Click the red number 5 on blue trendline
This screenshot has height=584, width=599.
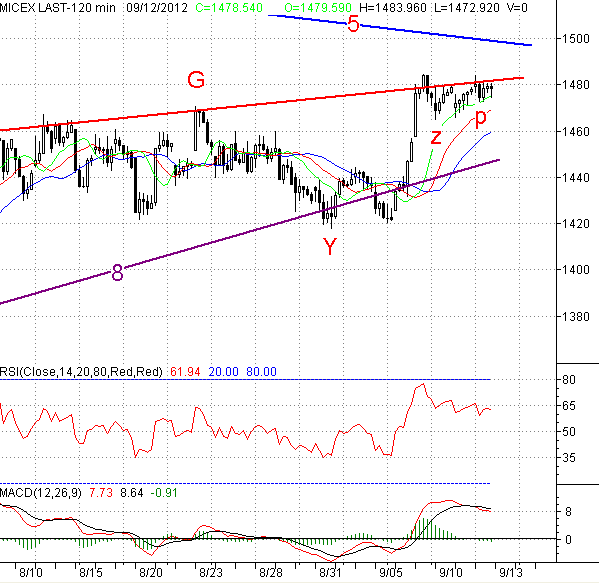(353, 24)
